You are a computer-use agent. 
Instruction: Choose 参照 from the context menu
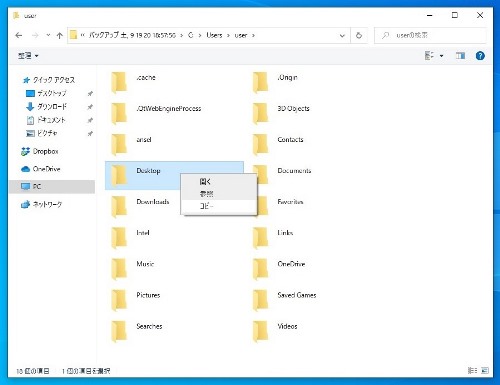click(x=219, y=194)
